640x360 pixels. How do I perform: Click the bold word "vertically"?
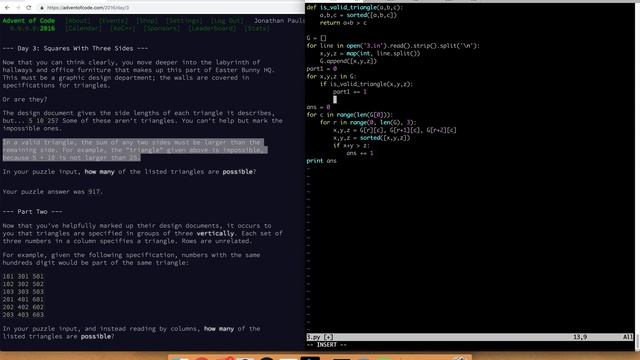[x=215, y=233]
